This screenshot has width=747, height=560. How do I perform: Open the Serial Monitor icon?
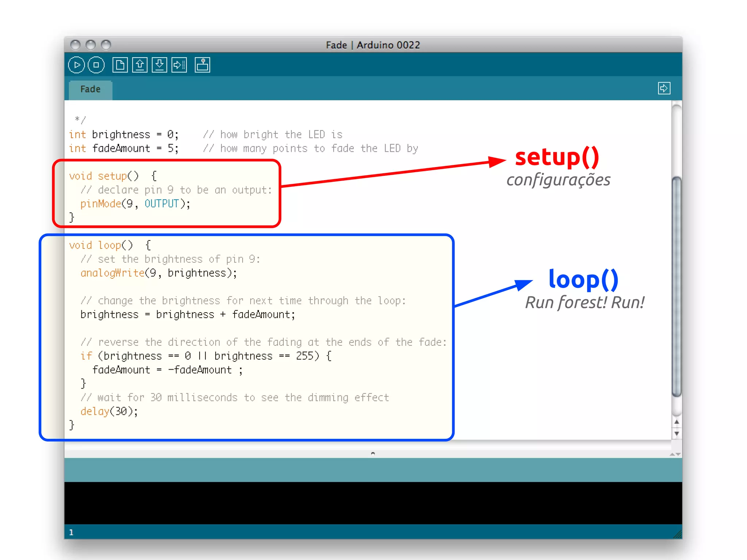coord(202,65)
